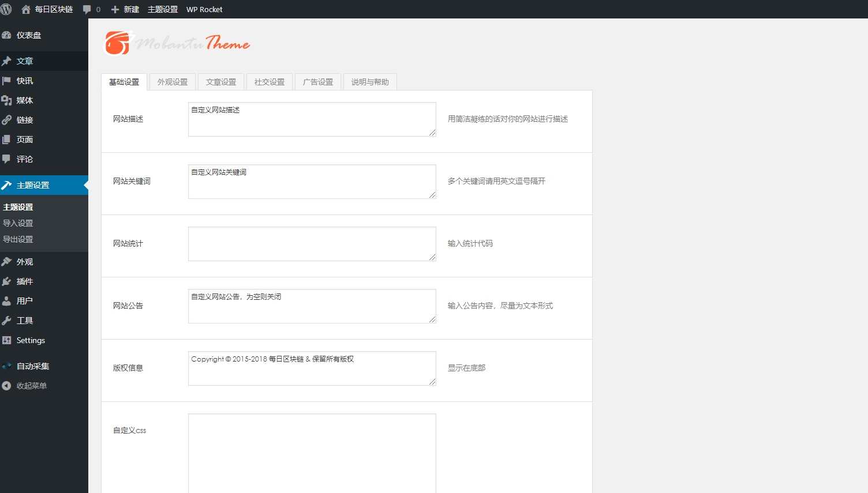Click the 用户 person icon
Screen dimensions: 868x493
tap(6, 301)
